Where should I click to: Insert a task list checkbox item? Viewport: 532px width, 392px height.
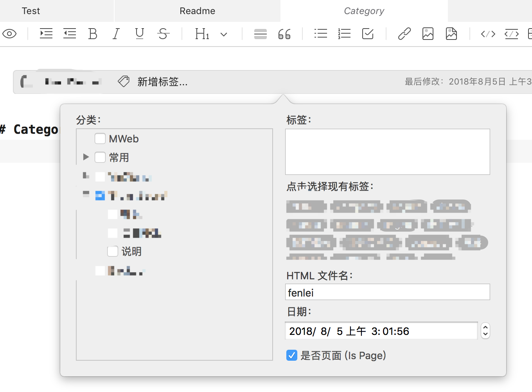(x=368, y=34)
